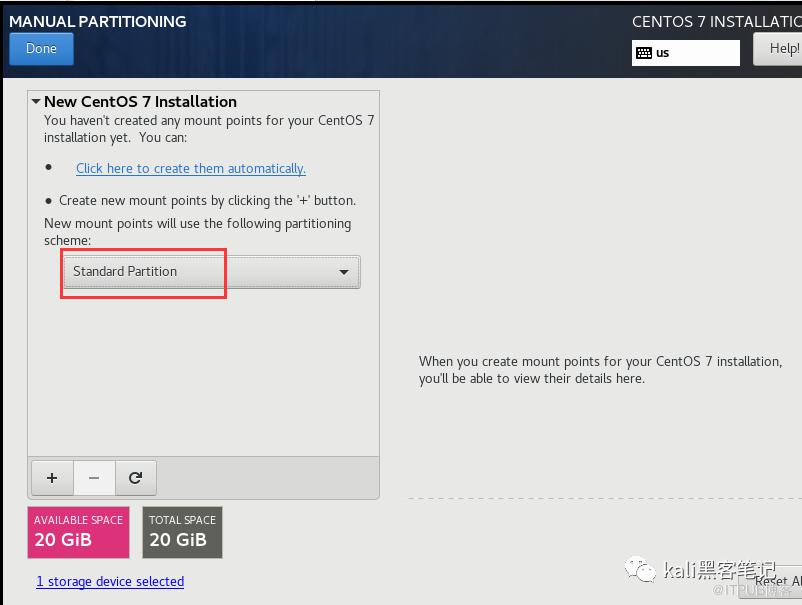Open the 1 storage device selected link

pos(110,581)
